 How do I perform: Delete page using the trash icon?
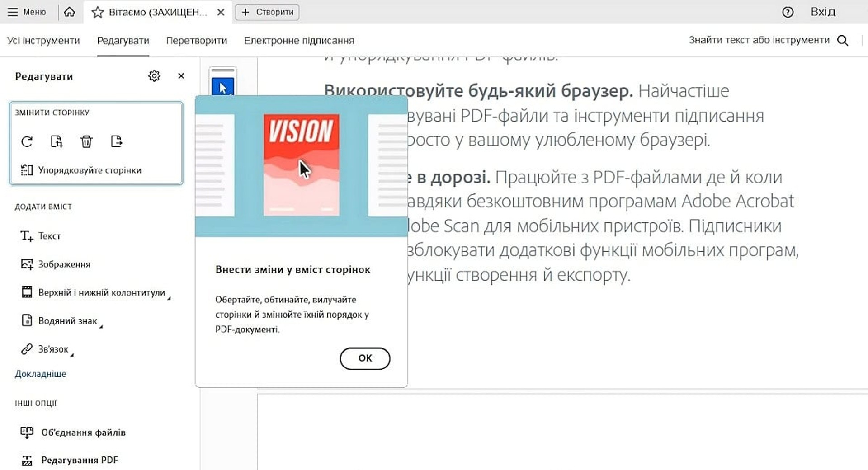point(86,141)
